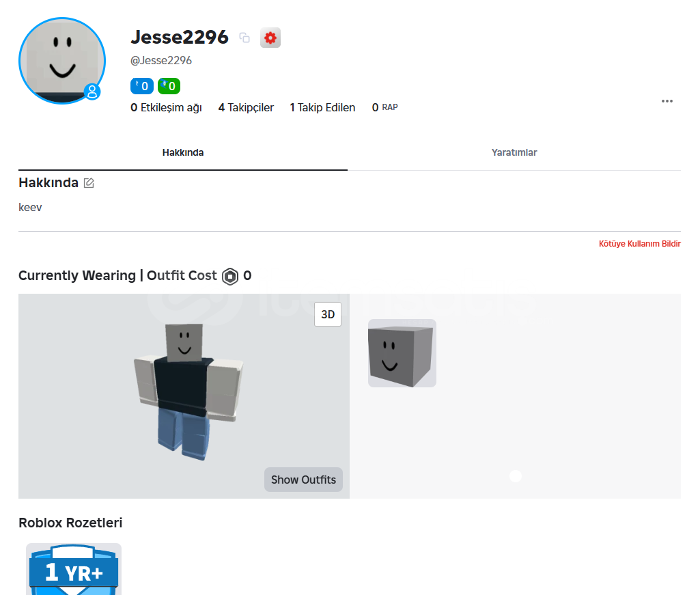Screen dimensions: 700x595
Task: Open the red gear settings icon
Action: [x=270, y=38]
